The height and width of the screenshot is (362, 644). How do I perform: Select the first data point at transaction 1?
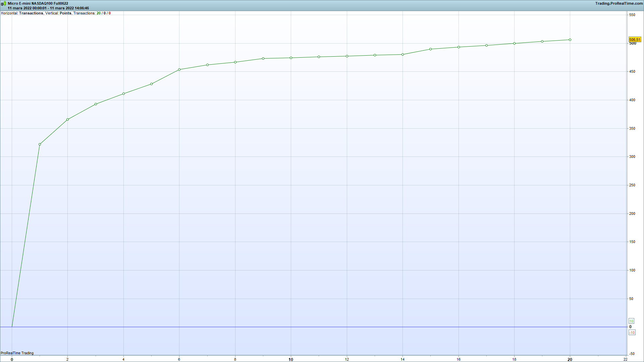click(40, 144)
